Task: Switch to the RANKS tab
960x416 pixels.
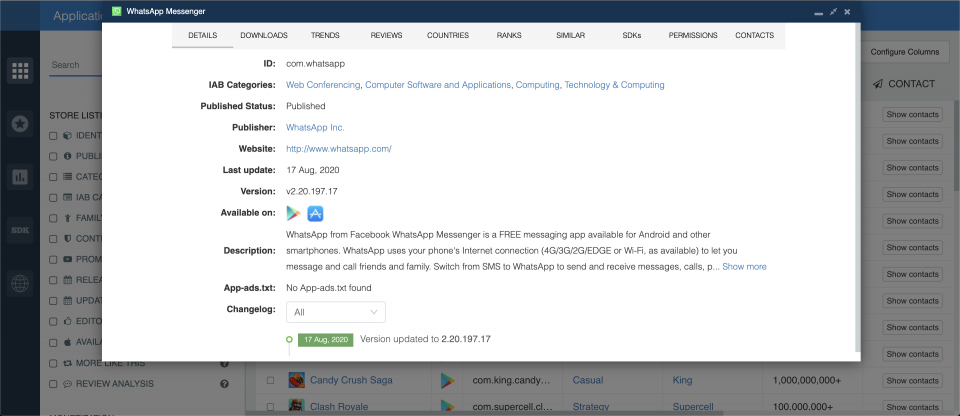Action: [509, 36]
